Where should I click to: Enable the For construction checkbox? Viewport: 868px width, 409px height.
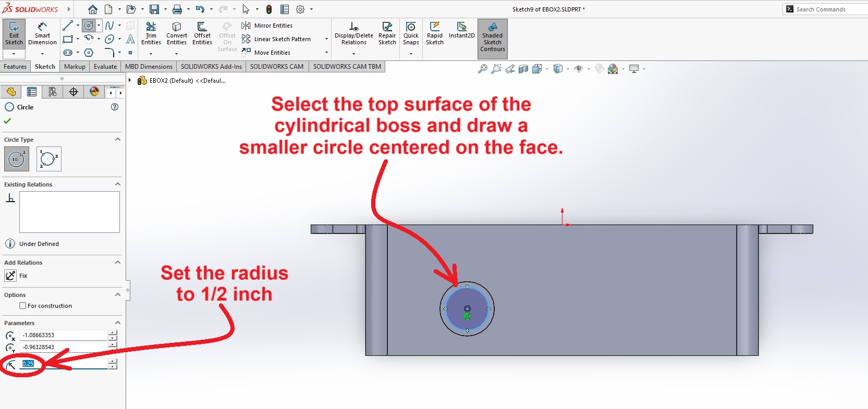pyautogui.click(x=23, y=306)
